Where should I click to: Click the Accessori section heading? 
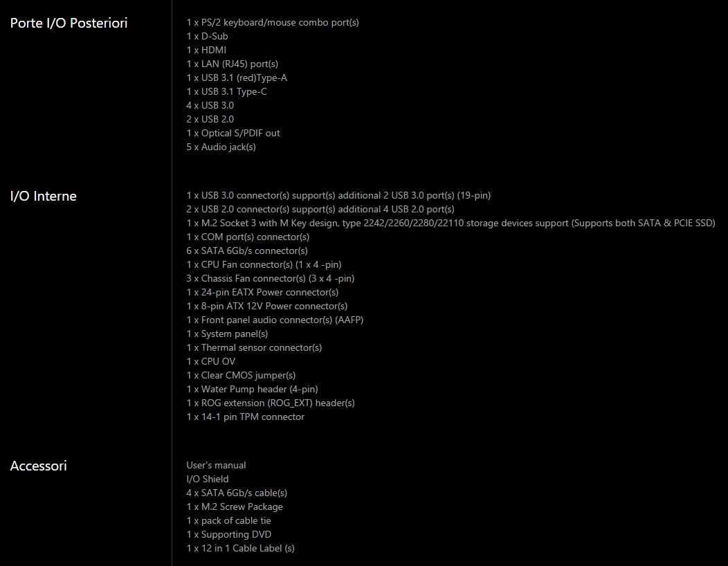38,466
